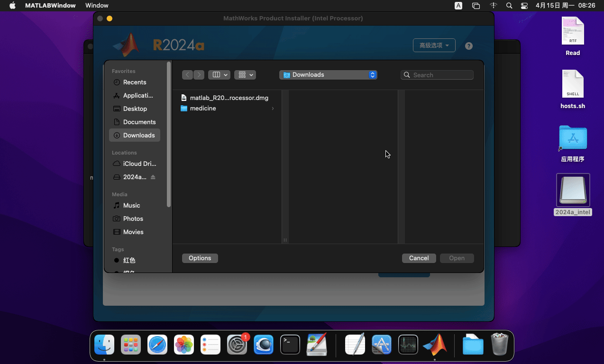Click the input source icon in menu bar
604x364 pixels.
click(458, 6)
